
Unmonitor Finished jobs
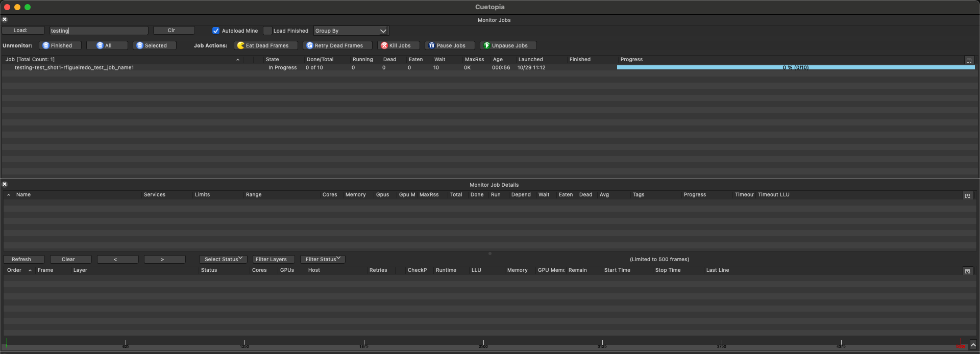[x=60, y=45]
